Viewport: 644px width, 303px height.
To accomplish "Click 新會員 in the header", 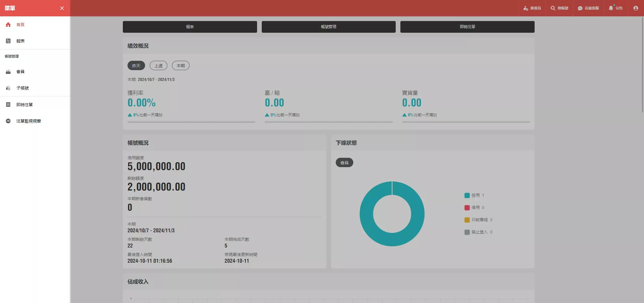I will 532,8.
